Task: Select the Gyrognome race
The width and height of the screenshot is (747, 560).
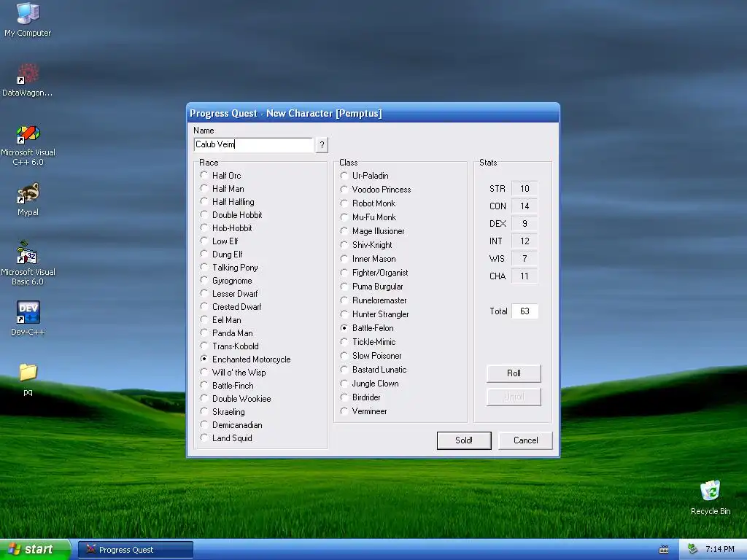Action: point(226,281)
